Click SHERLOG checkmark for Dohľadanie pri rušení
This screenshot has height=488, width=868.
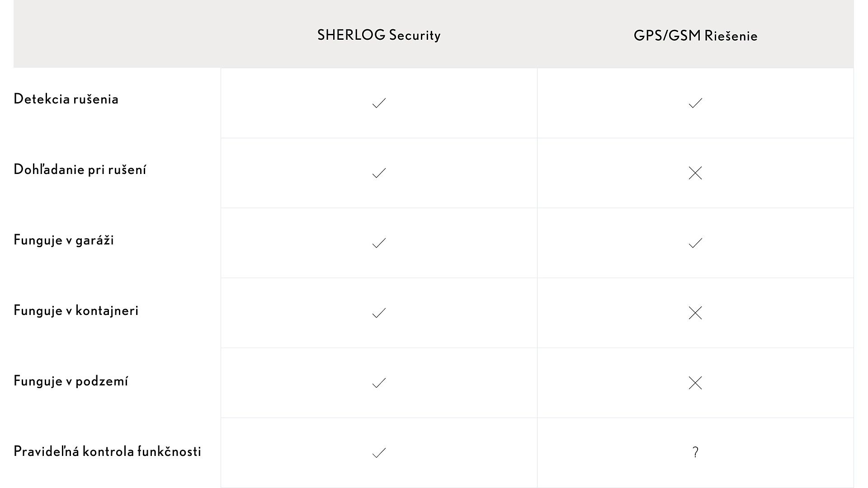tap(379, 173)
